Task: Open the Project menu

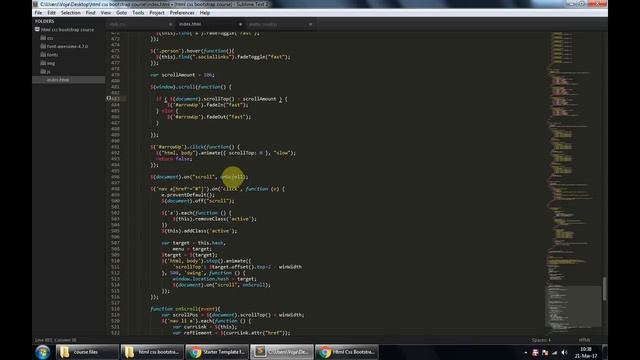Action: click(157, 13)
